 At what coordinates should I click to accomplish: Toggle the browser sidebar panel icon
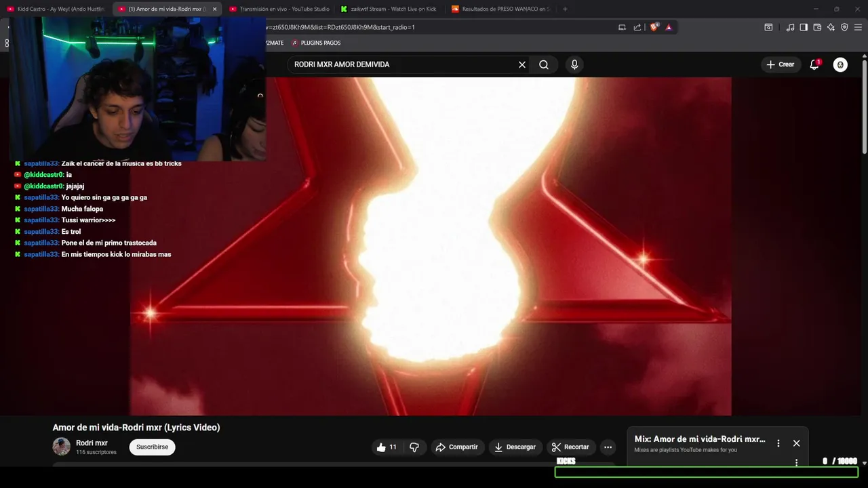point(804,27)
